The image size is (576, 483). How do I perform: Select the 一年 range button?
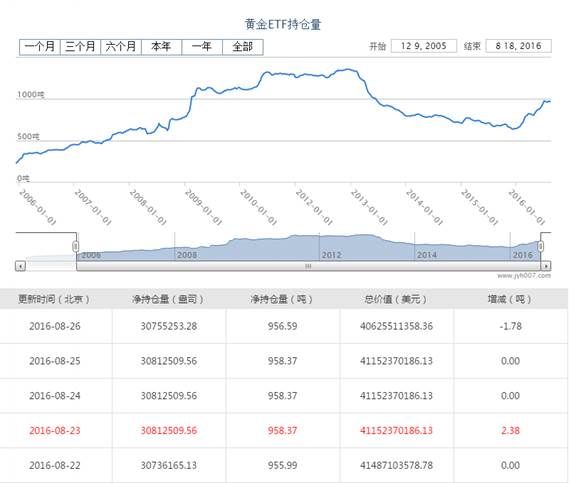point(202,47)
